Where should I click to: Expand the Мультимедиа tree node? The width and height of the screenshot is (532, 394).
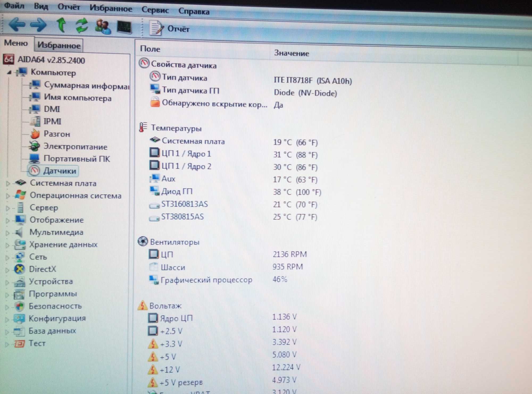click(7, 233)
